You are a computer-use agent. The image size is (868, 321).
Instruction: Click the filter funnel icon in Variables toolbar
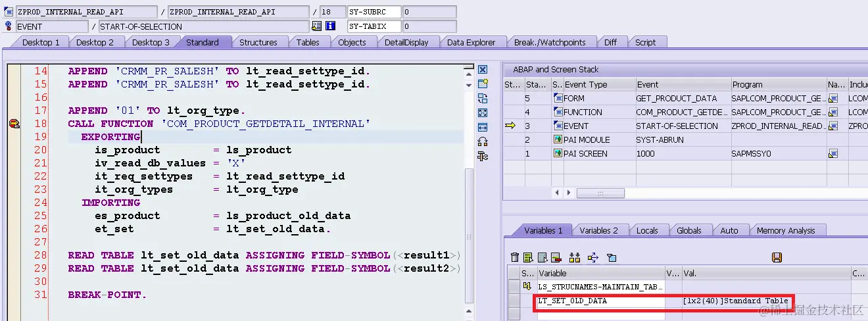611,257
